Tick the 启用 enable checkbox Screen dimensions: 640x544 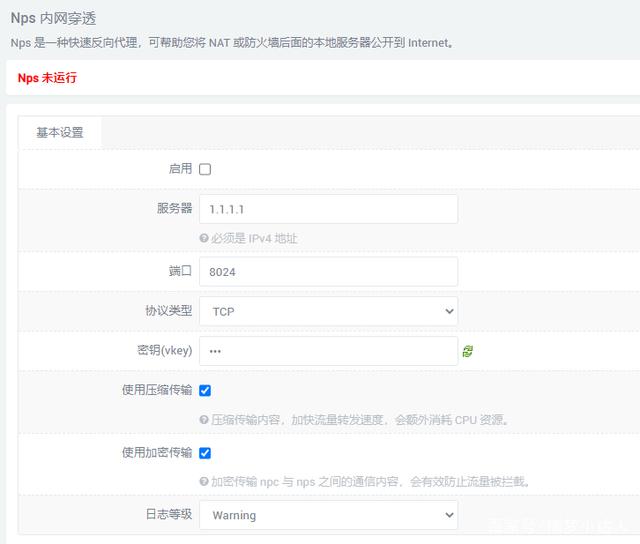click(205, 169)
